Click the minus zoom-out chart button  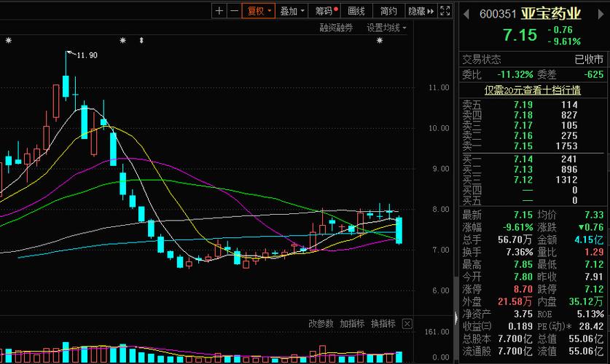point(233,11)
